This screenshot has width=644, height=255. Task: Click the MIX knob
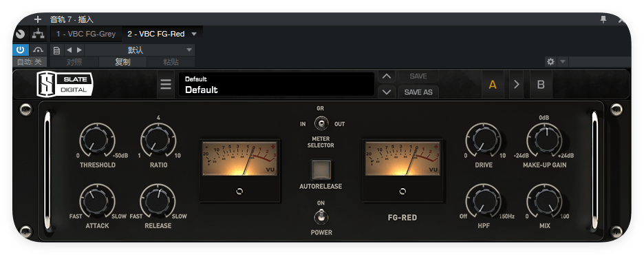(544, 201)
